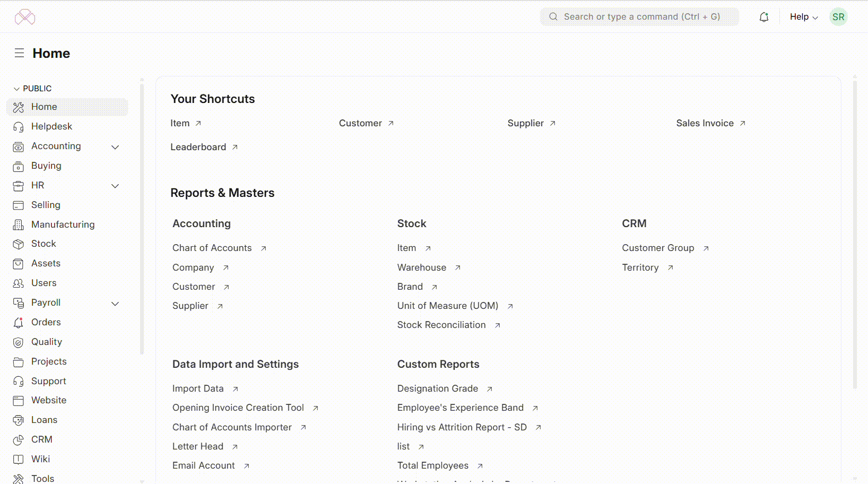
Task: Toggle sidebar with hamburger menu icon
Action: pyautogui.click(x=19, y=53)
